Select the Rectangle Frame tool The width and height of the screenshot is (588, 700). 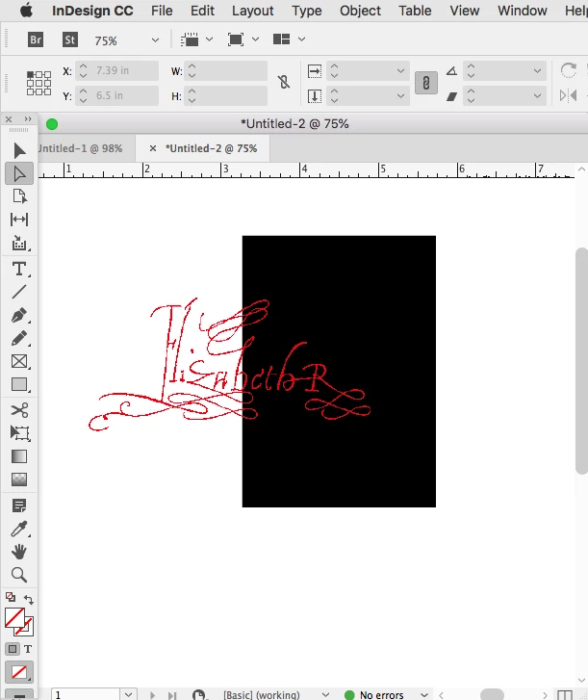coord(19,361)
